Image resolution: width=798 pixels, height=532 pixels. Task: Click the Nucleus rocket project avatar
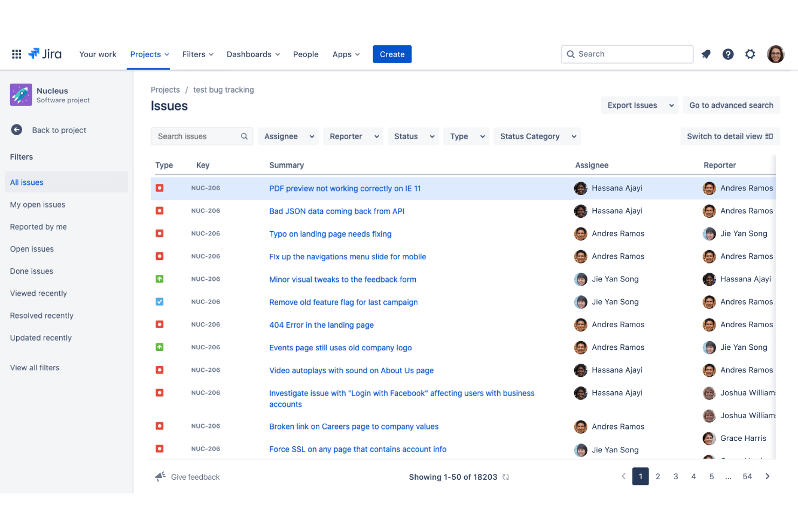(20, 94)
